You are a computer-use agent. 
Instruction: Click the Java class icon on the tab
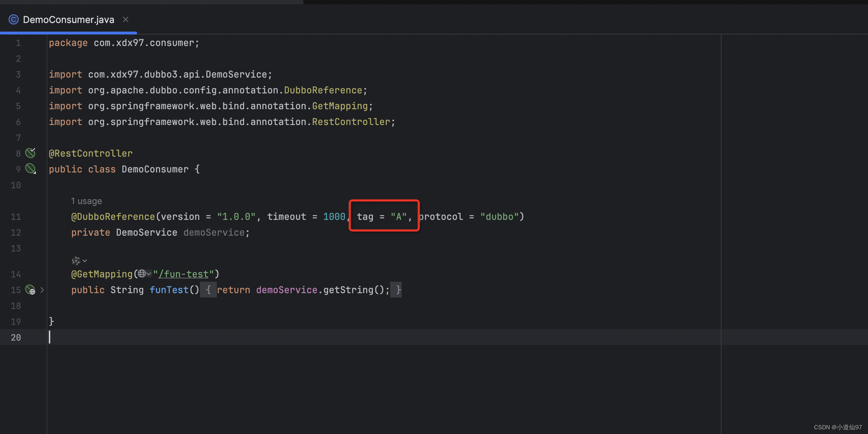(13, 19)
